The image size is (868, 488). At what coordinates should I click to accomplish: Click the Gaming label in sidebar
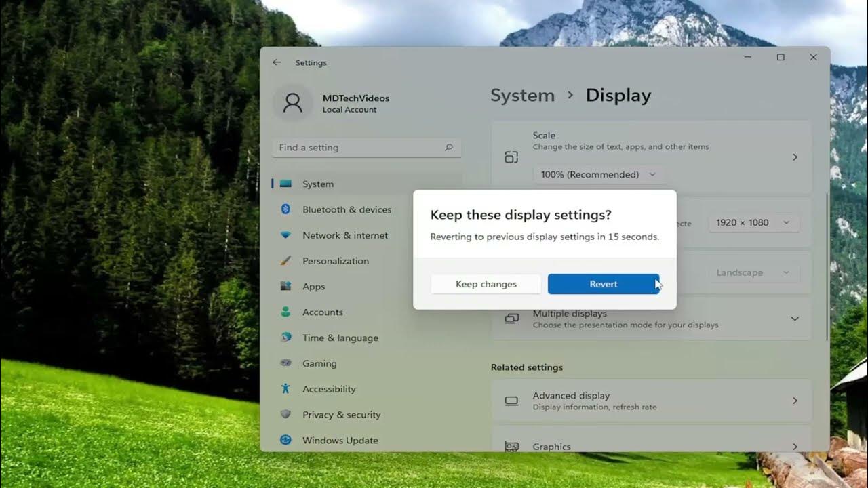[319, 363]
